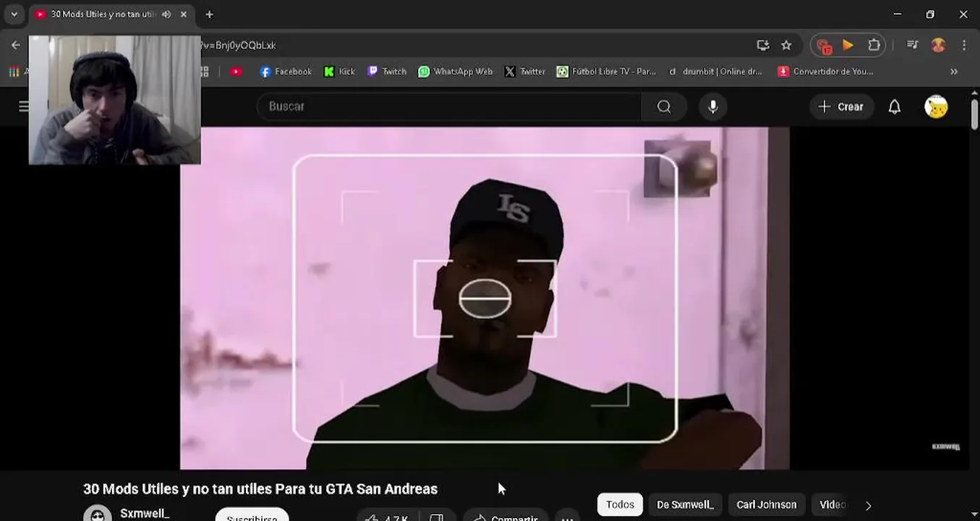Image resolution: width=980 pixels, height=521 pixels.
Task: Click the video title '30 Mods Utiles' text
Action: (x=260, y=489)
